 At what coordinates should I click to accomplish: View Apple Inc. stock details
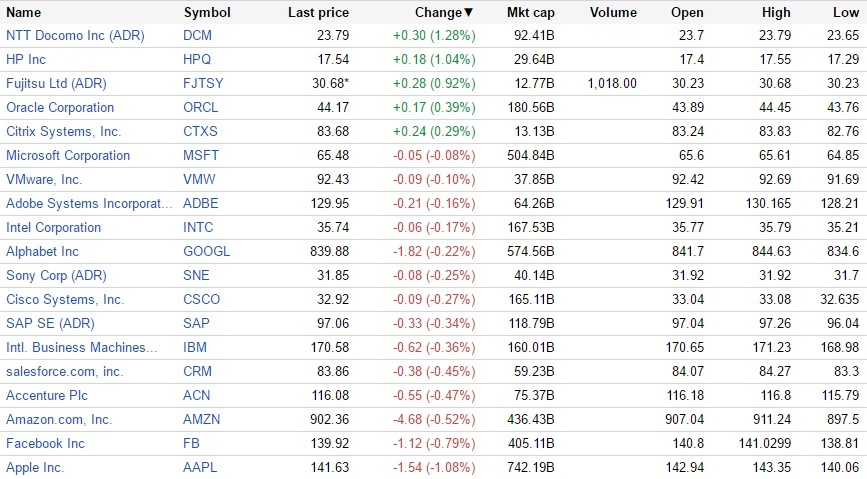[x=34, y=468]
